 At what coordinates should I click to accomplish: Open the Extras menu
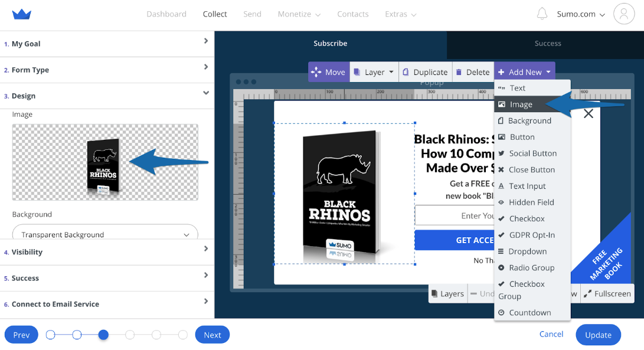[x=400, y=14]
